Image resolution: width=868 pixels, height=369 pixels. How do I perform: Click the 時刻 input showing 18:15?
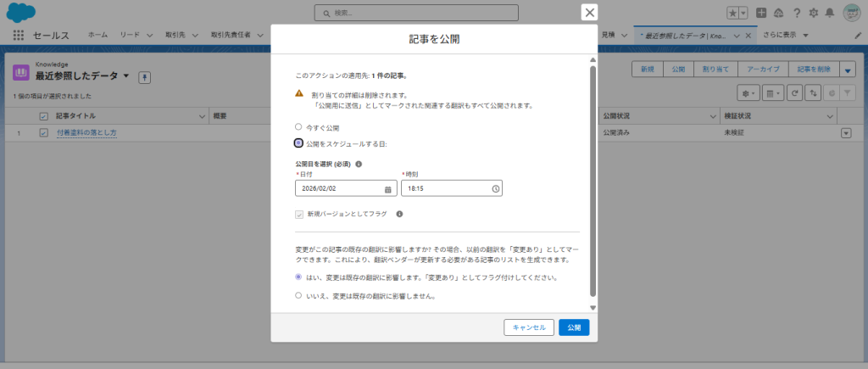coord(452,188)
